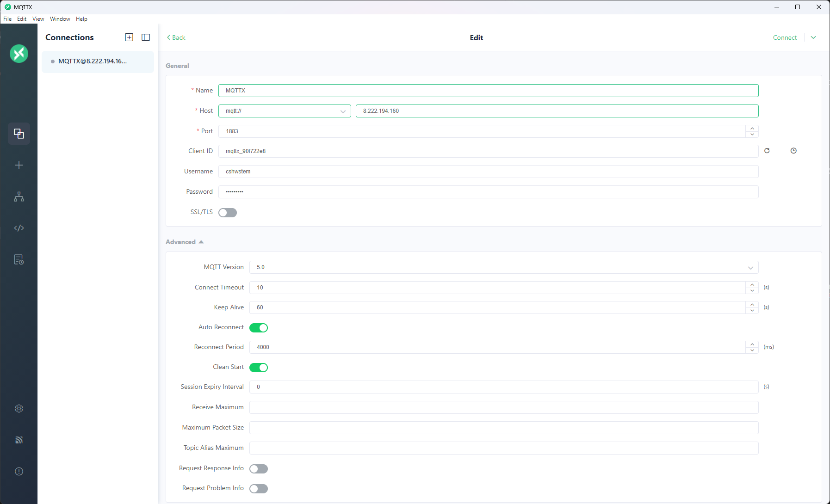This screenshot has width=830, height=504.
Task: Turn off the Clean Start switch
Action: pyautogui.click(x=259, y=368)
